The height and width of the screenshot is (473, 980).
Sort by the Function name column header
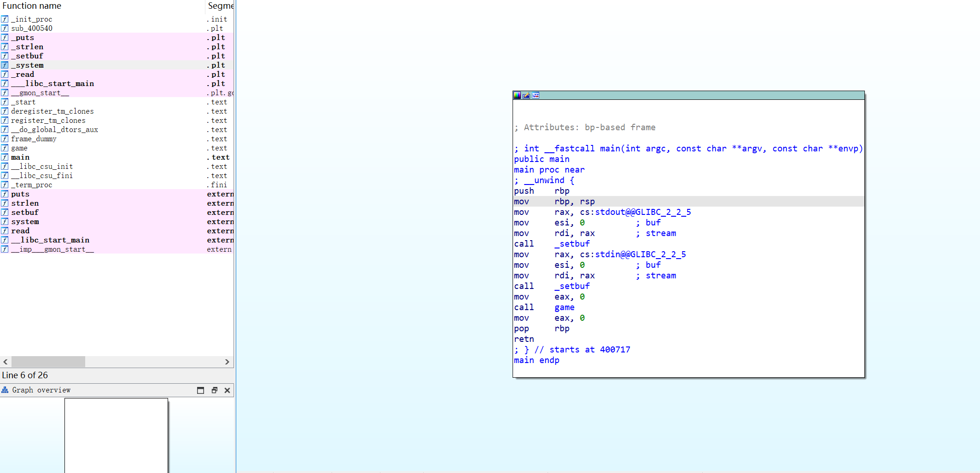(102, 6)
